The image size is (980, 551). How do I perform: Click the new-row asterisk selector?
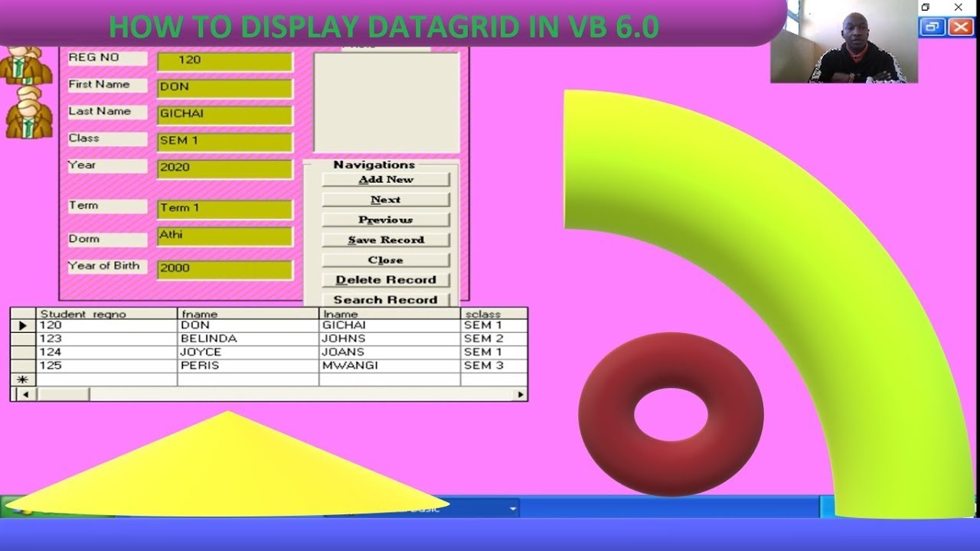point(23,380)
